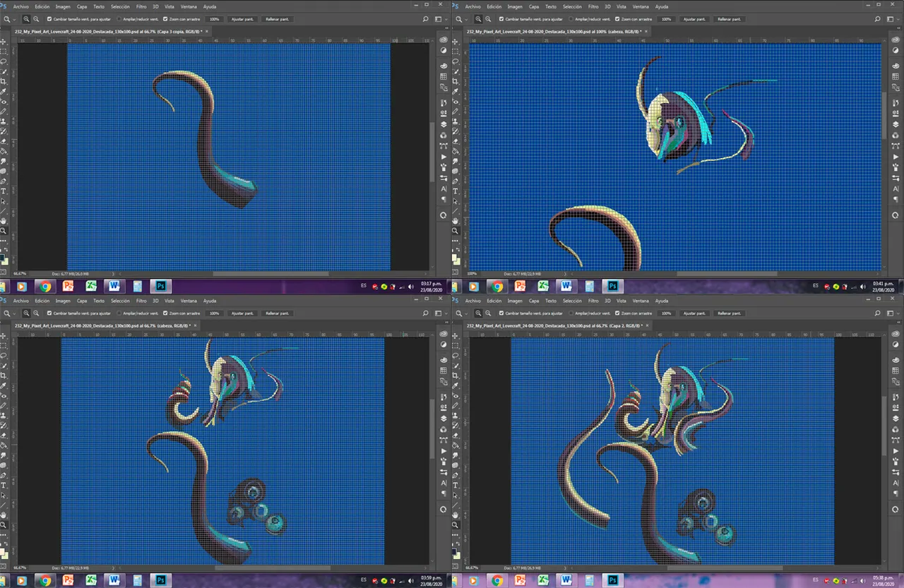The image size is (904, 588).
Task: Select the Pen tool in top-right window
Action: coord(456,181)
